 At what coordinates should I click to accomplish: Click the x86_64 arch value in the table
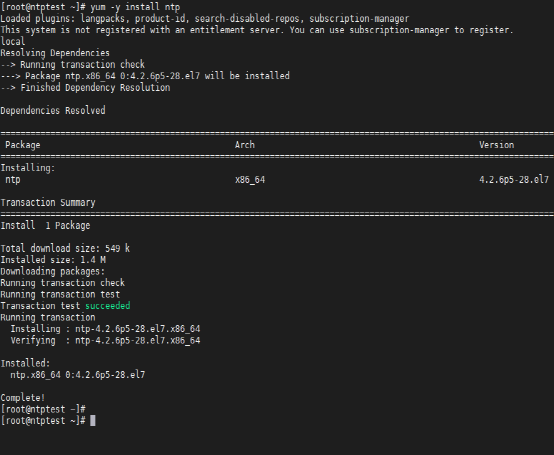[x=250, y=179]
